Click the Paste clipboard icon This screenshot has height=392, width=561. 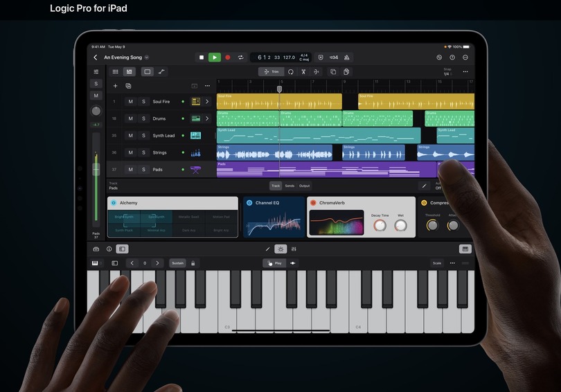click(x=346, y=72)
